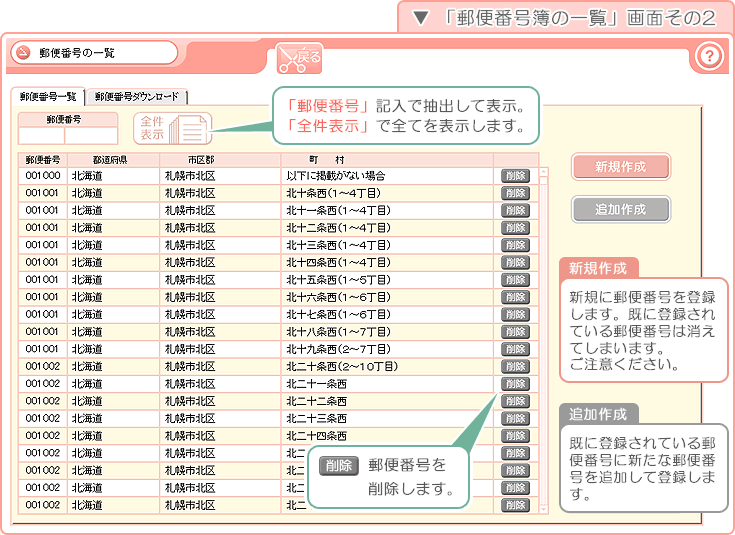Screen dimensions: 735x535
Task: Click the 新規作成 button
Action: click(620, 167)
